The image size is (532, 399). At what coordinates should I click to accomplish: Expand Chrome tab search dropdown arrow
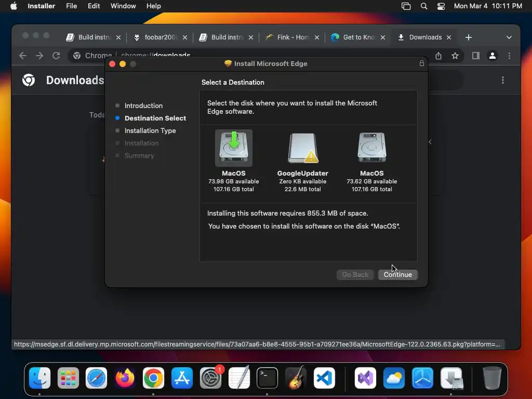pos(509,37)
